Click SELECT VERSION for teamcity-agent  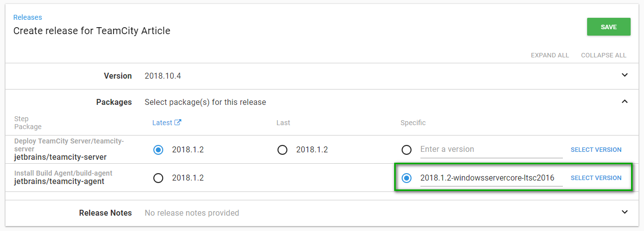click(x=596, y=178)
